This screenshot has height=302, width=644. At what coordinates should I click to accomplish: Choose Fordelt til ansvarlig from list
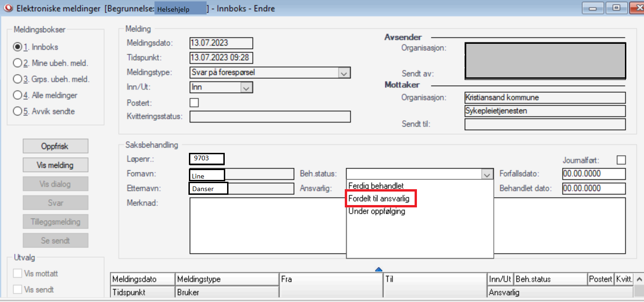(x=380, y=199)
